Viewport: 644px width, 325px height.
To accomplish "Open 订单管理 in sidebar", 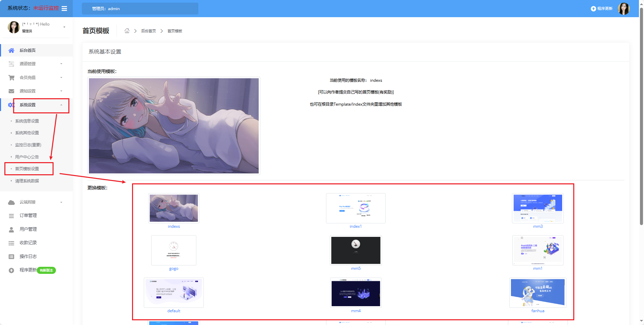I will tap(28, 216).
